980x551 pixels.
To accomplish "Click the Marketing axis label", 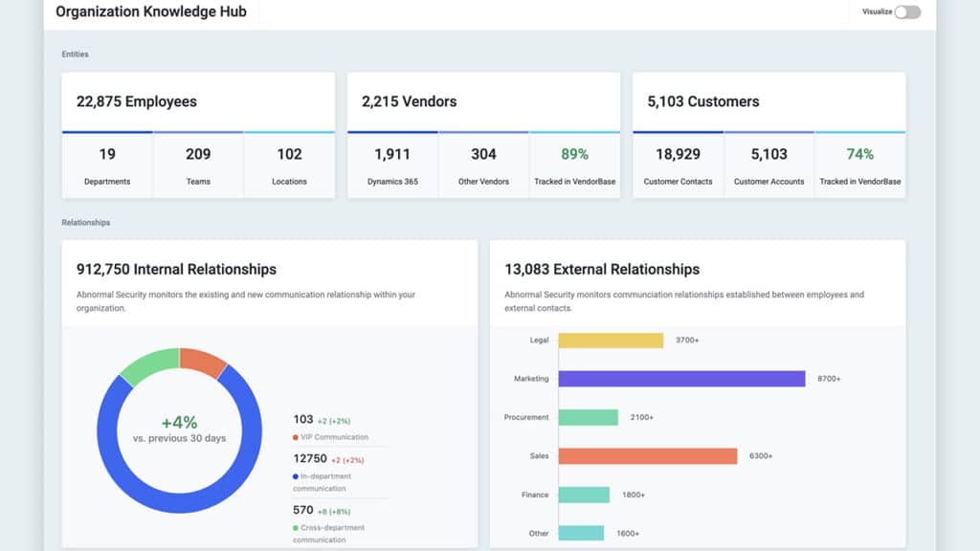I will pyautogui.click(x=531, y=379).
